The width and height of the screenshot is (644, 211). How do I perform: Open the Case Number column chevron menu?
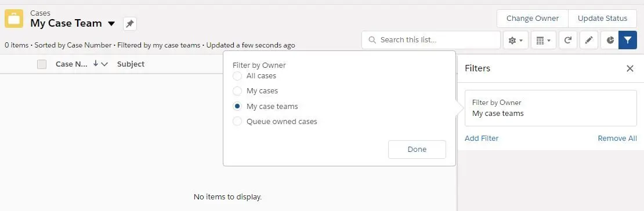(x=104, y=64)
